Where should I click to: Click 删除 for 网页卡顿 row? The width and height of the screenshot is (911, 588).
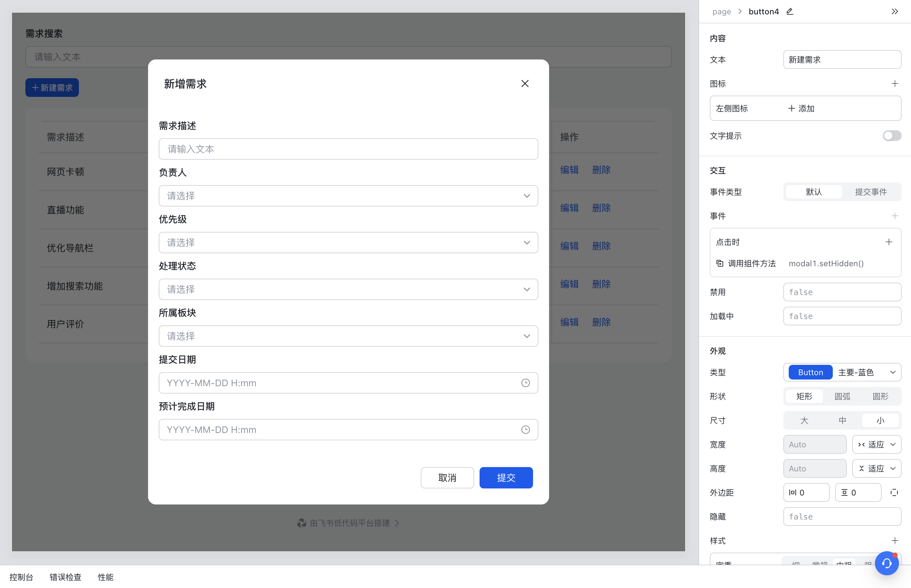pos(601,169)
